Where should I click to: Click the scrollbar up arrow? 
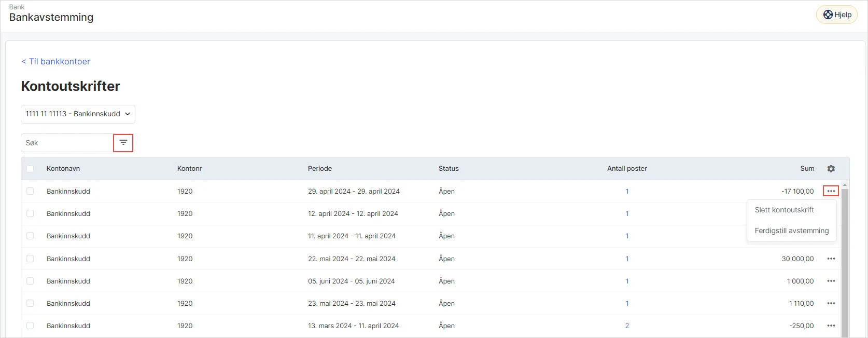[845, 185]
